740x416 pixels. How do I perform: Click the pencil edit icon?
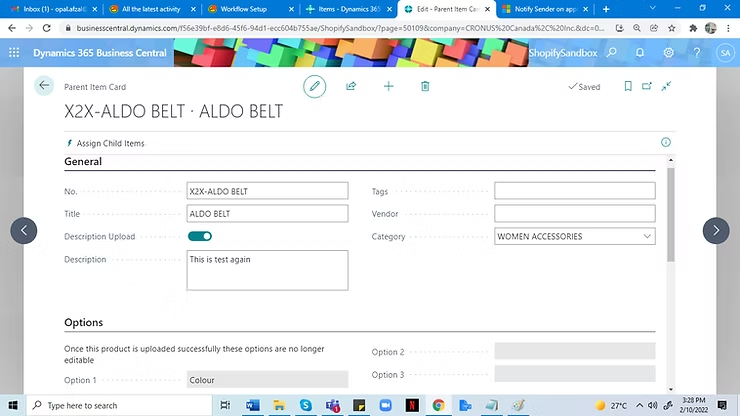315,87
